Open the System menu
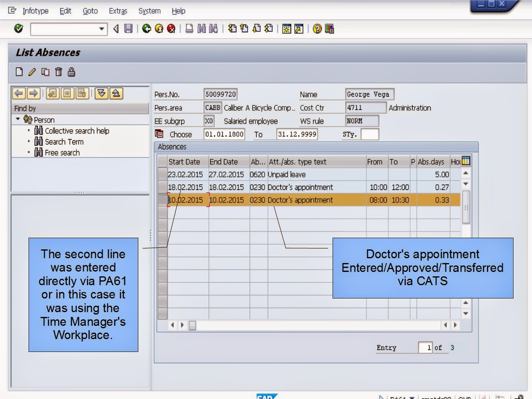 click(149, 11)
